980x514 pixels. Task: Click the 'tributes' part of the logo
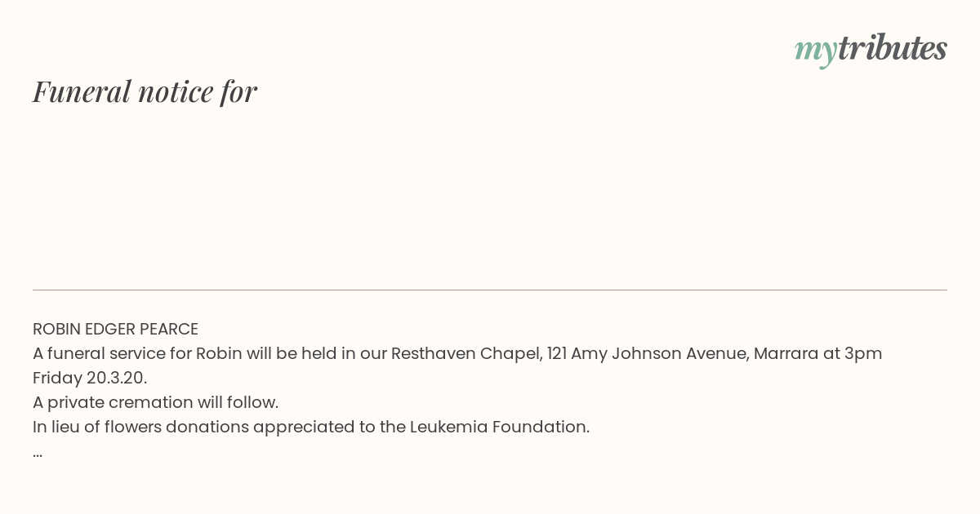(892, 47)
